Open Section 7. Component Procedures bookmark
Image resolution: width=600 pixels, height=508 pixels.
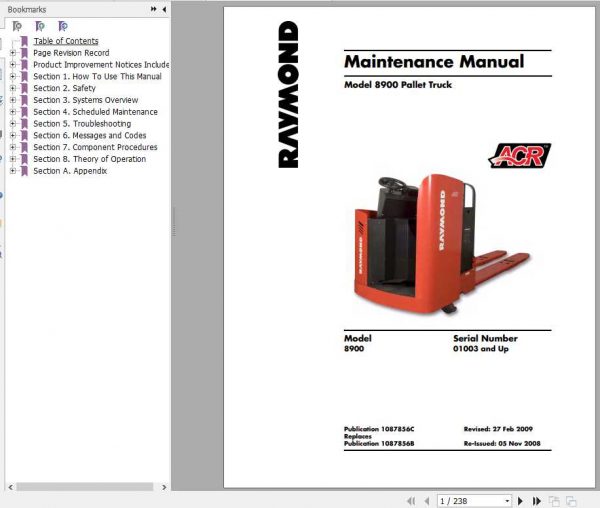[x=95, y=147]
